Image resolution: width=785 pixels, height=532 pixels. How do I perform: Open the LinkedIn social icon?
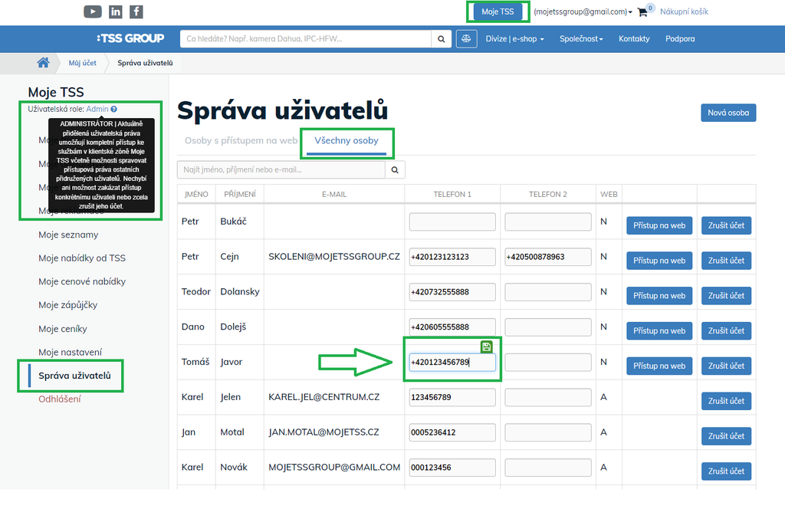(115, 11)
